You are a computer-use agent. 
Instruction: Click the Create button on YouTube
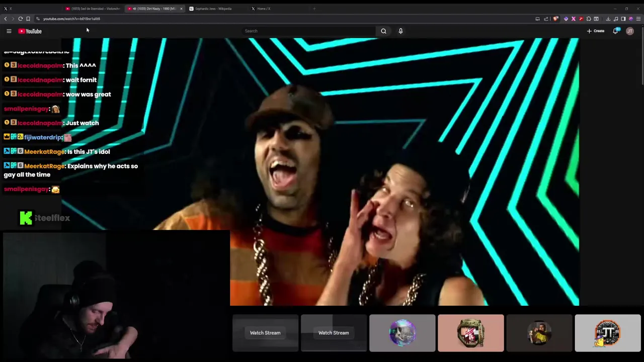(x=596, y=31)
